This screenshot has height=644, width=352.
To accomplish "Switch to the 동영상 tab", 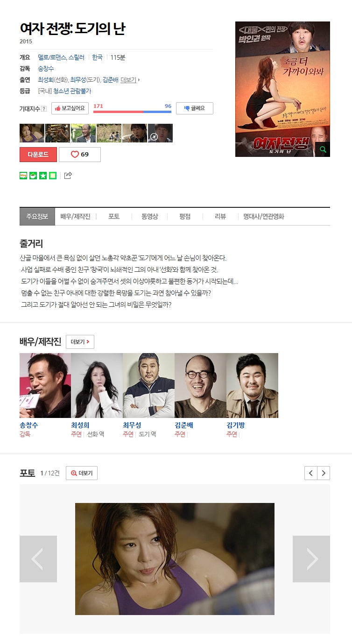I will [x=150, y=217].
